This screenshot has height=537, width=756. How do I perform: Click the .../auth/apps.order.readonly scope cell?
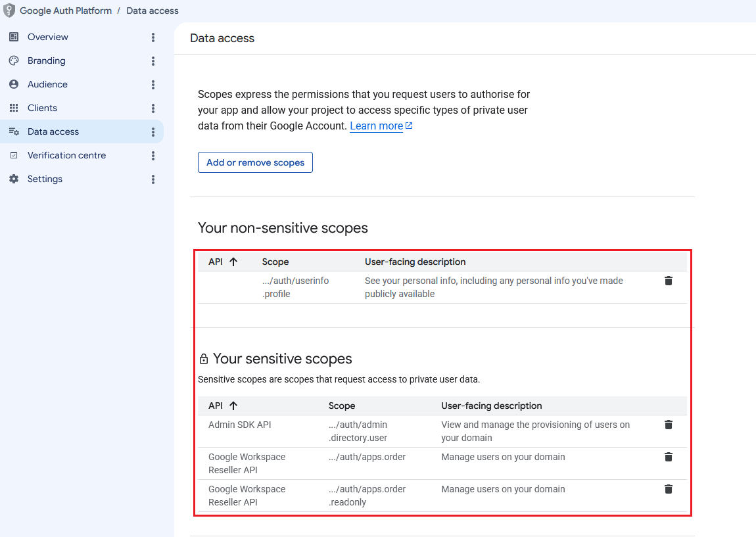point(367,496)
